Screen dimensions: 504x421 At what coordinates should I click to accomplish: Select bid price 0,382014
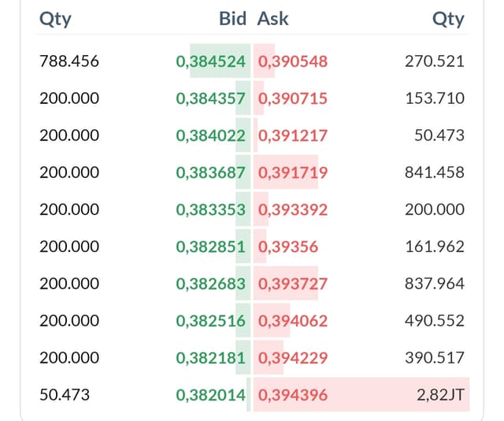click(x=211, y=395)
